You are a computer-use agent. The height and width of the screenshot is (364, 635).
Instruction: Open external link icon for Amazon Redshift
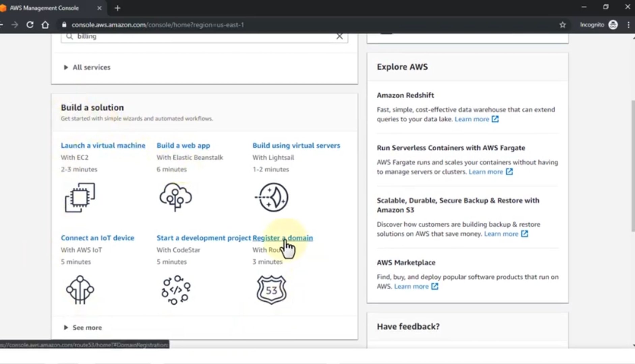(x=495, y=119)
